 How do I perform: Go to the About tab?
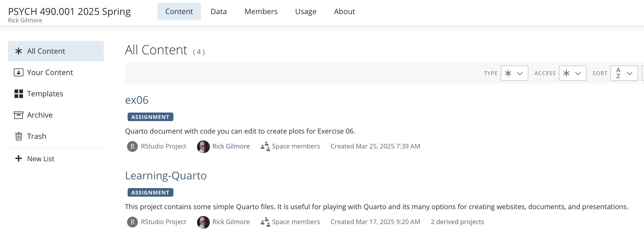tap(344, 11)
